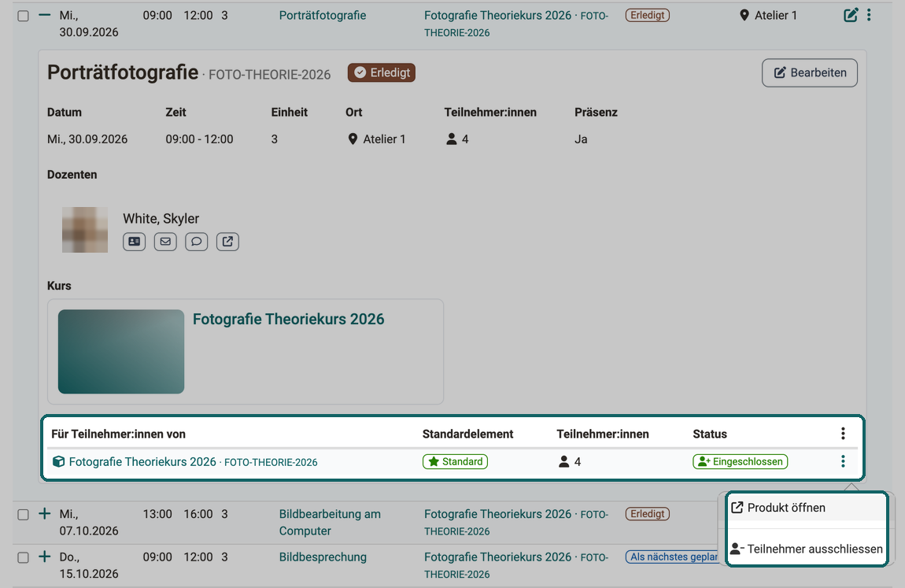Start a chat with Skyler White
This screenshot has width=905, height=588.
point(196,242)
